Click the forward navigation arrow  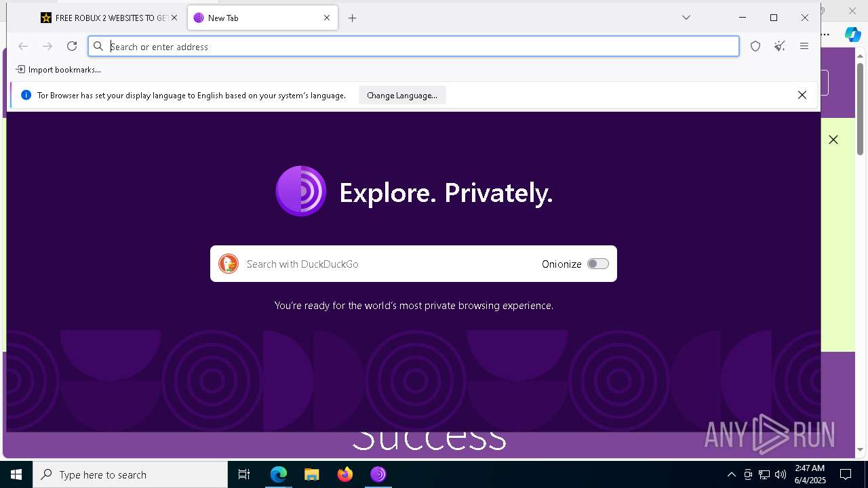[47, 46]
